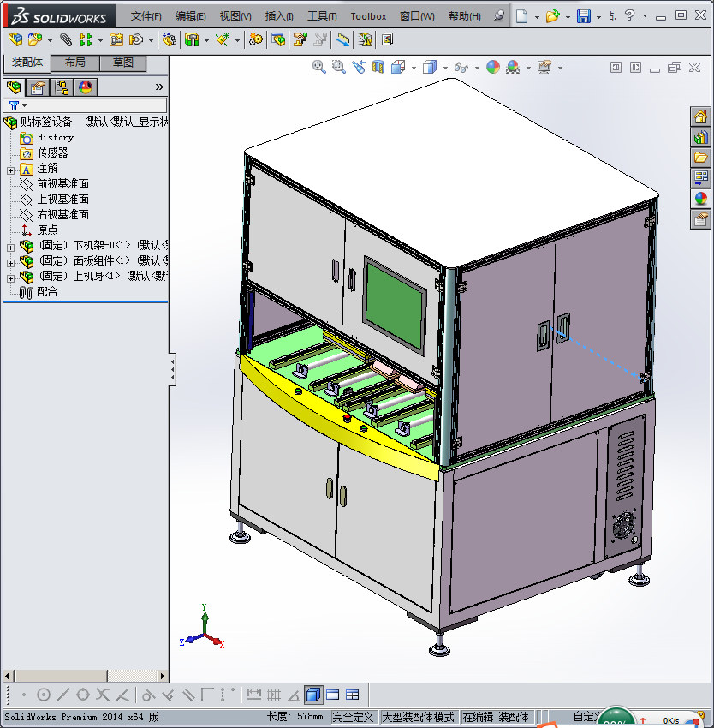Open the Insert Components dropdown arrow

[50, 40]
